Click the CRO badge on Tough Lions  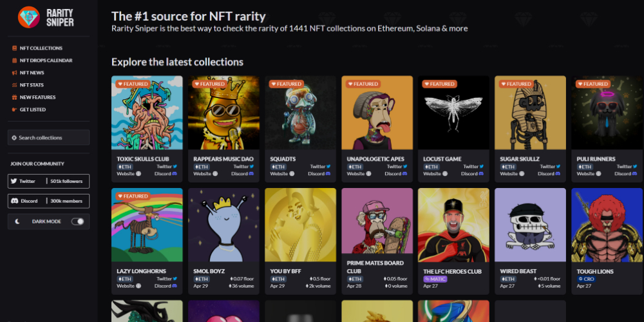point(586,279)
